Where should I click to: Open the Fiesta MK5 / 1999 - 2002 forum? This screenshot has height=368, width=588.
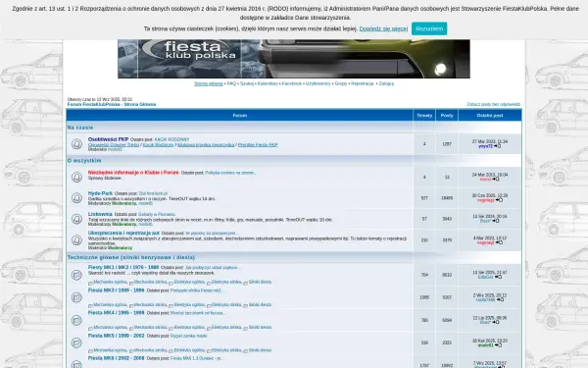pyautogui.click(x=117, y=336)
